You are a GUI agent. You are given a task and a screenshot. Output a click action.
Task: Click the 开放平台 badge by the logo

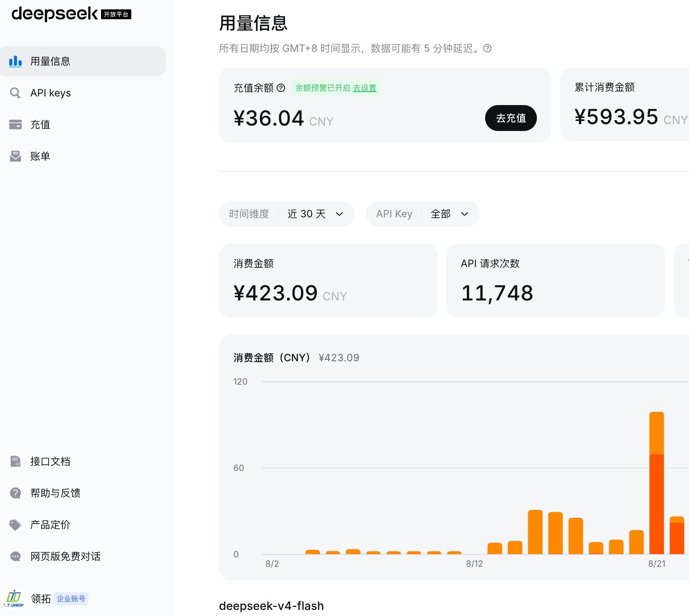click(116, 14)
